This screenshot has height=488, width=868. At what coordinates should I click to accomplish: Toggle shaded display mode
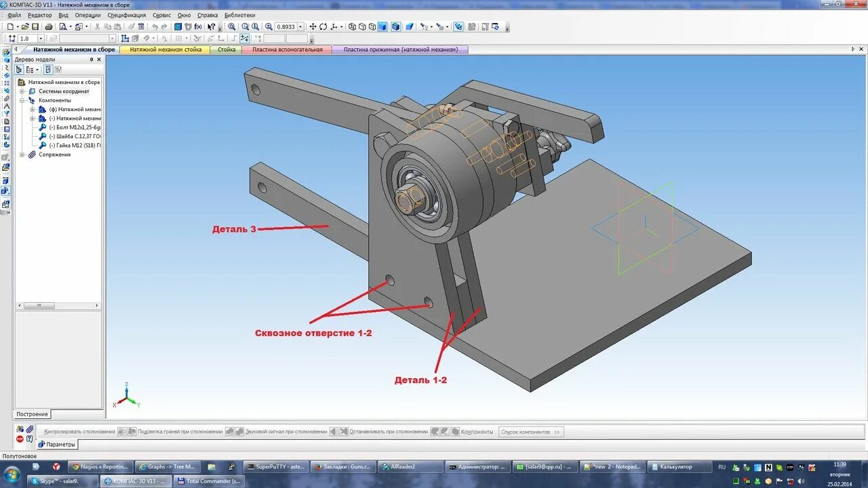tap(382, 26)
